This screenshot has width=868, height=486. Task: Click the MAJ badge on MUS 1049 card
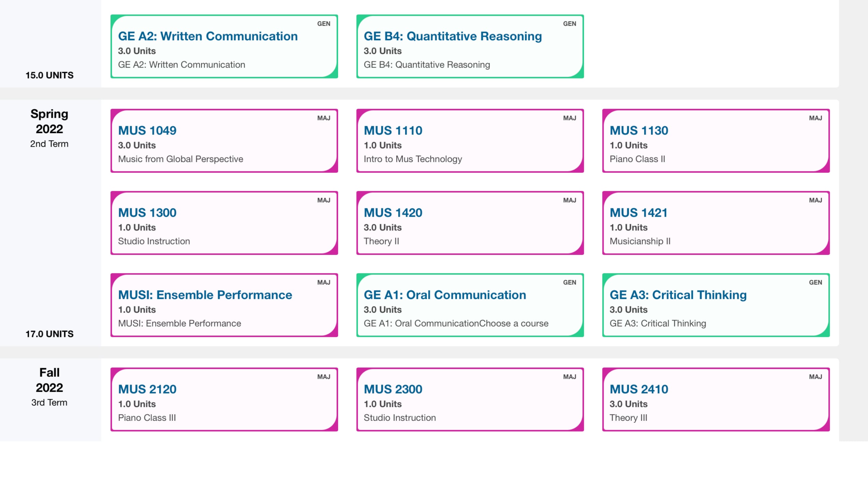[323, 118]
